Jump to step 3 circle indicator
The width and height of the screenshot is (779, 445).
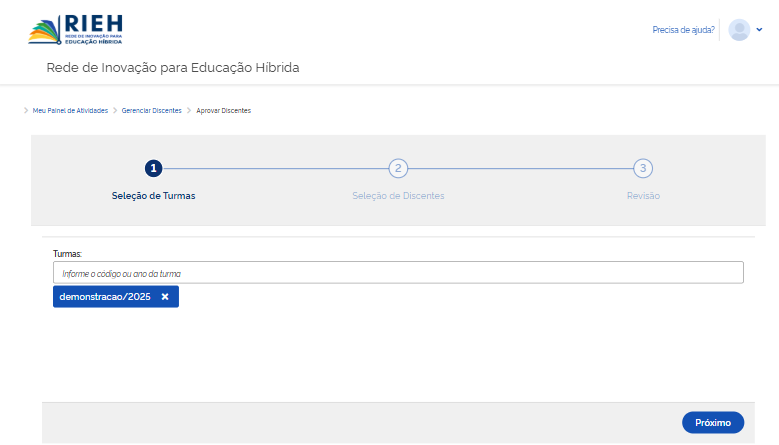coord(643,168)
